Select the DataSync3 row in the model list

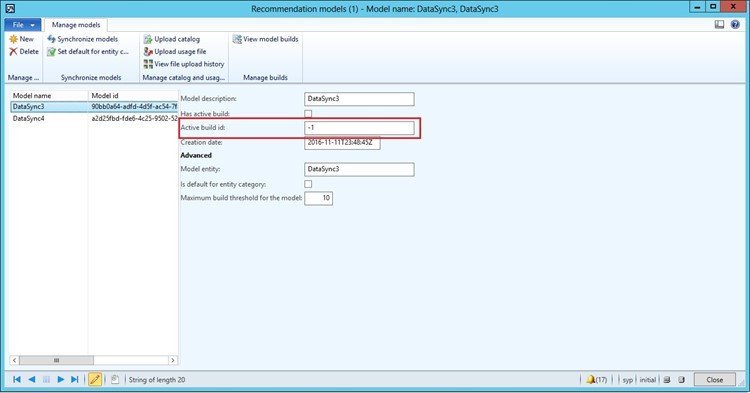point(94,107)
